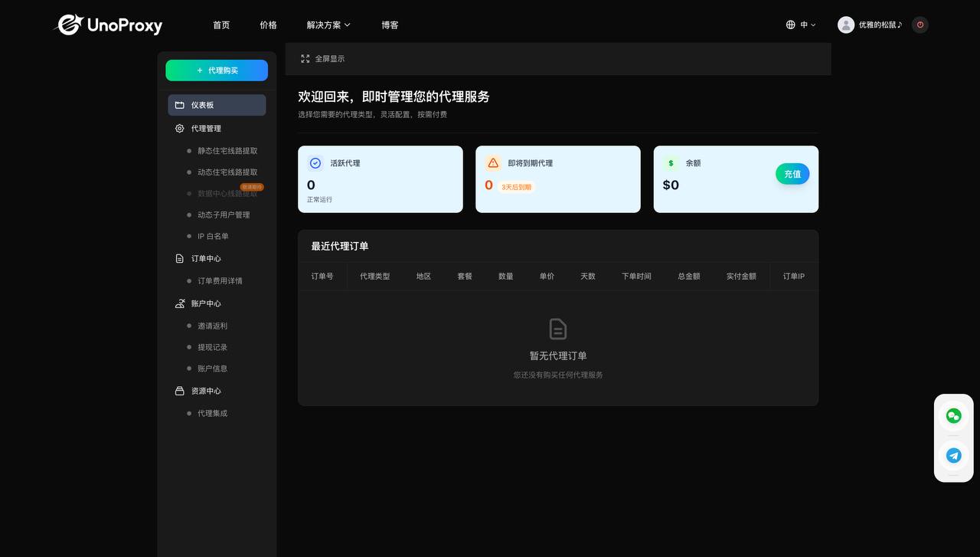Image resolution: width=980 pixels, height=557 pixels.
Task: Click the dashboard 仪表板 icon
Action: pyautogui.click(x=180, y=105)
